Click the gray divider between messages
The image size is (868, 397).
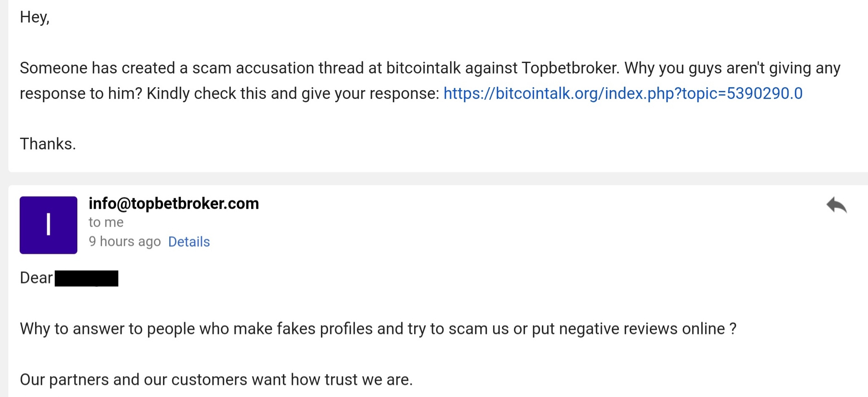pos(438,179)
